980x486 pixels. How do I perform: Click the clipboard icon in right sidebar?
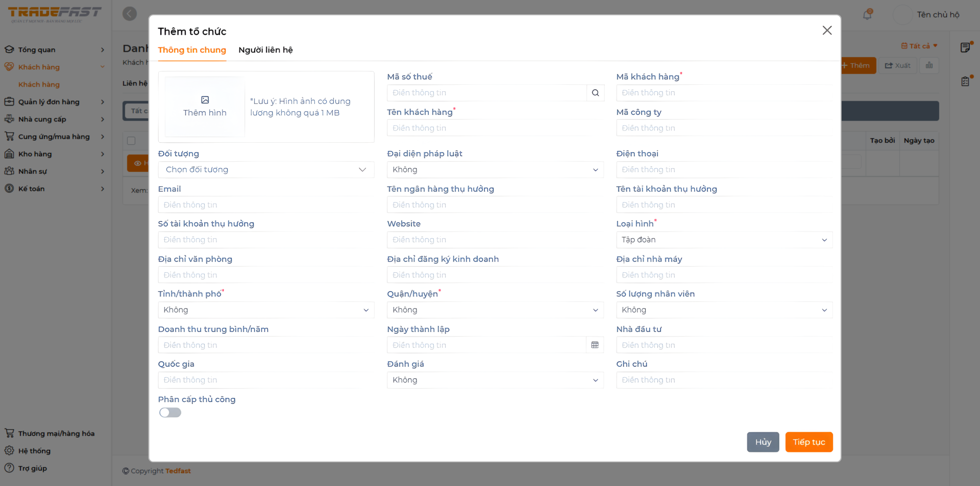(965, 81)
